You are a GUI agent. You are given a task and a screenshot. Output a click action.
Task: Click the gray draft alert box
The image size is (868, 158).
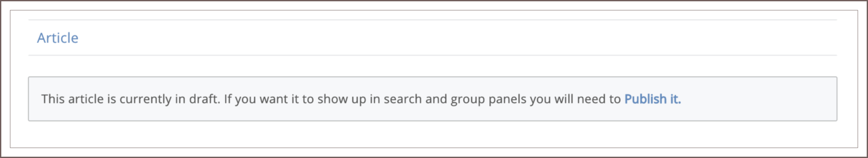pos(433,99)
